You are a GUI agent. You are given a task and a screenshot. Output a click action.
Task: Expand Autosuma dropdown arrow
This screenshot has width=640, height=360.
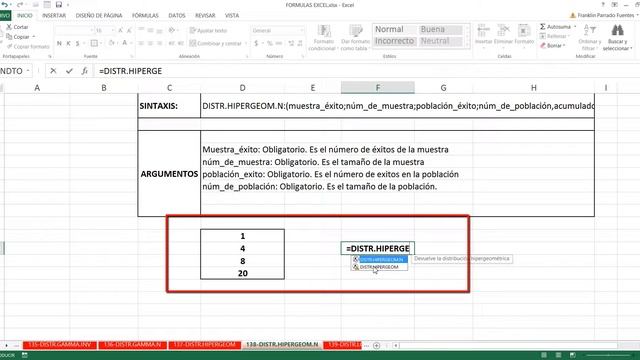(x=575, y=27)
